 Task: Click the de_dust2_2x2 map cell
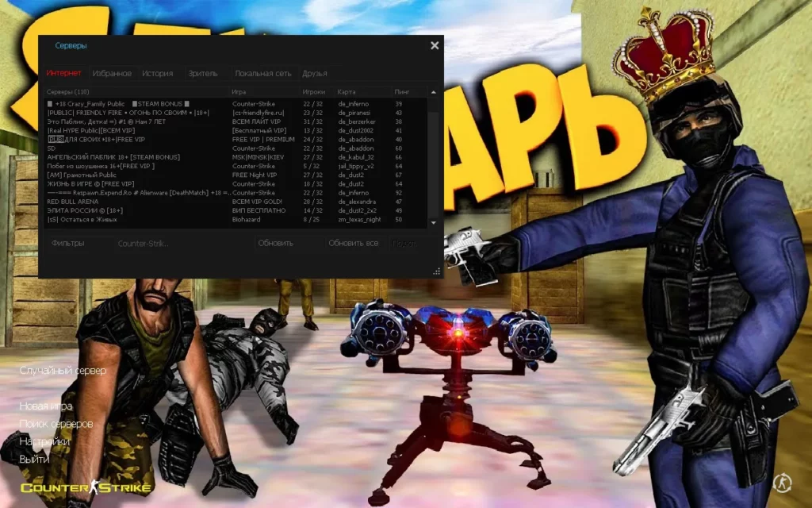point(358,210)
